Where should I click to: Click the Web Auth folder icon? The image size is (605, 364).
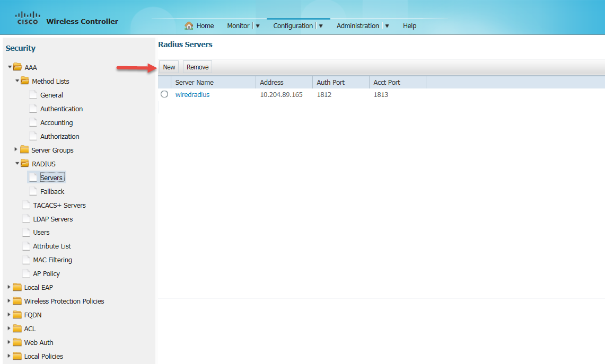pyautogui.click(x=17, y=342)
